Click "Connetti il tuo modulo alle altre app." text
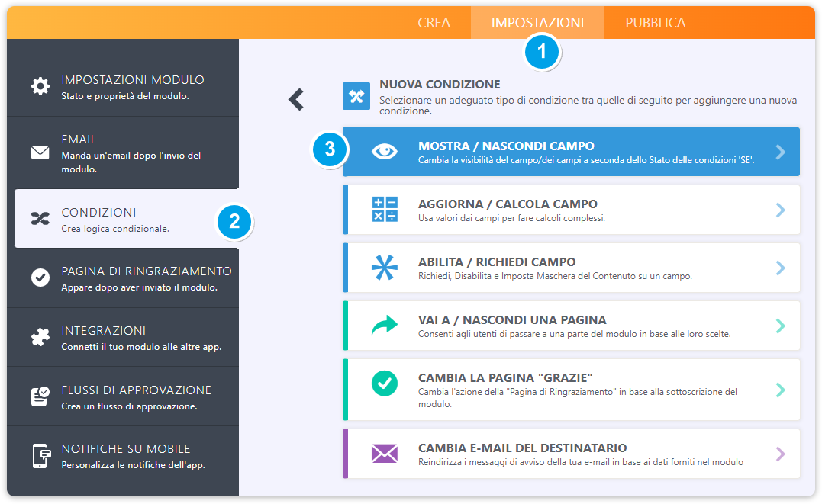 coord(141,347)
